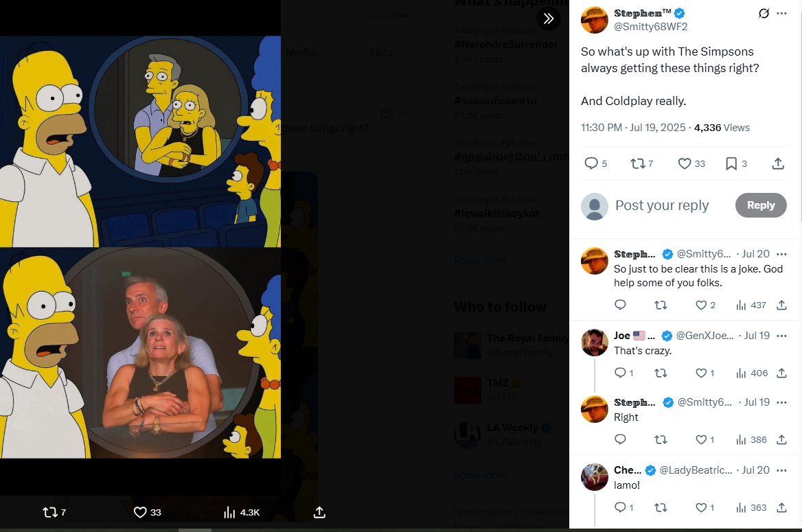Viewport: 802px width, 532px height.
Task: Reply to the 'lamo!' comment
Action: point(620,507)
